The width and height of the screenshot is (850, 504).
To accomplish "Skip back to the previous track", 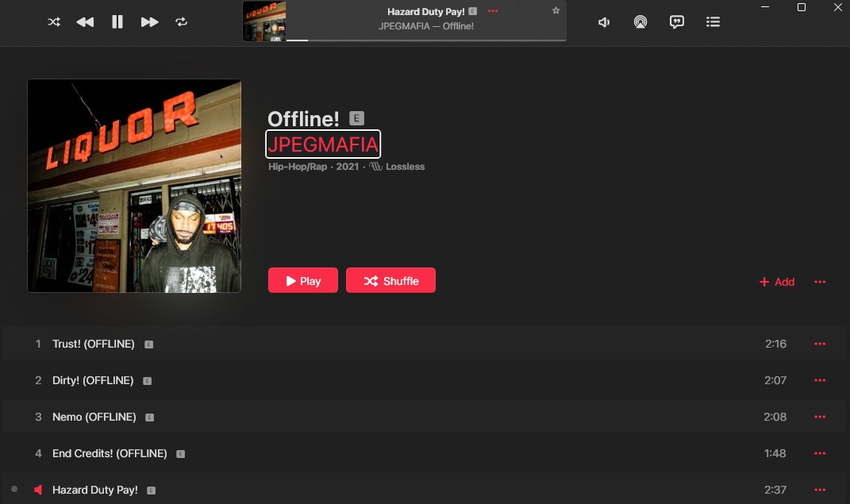I will [85, 22].
